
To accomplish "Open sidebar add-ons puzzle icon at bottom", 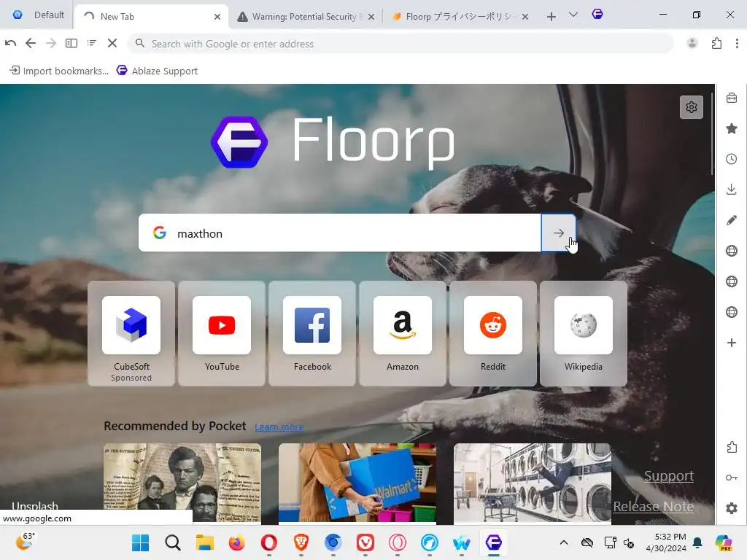I will pyautogui.click(x=732, y=447).
